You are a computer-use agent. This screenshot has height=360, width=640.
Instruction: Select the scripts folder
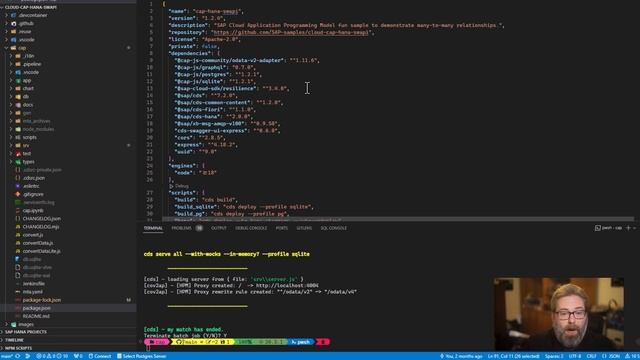(29, 138)
